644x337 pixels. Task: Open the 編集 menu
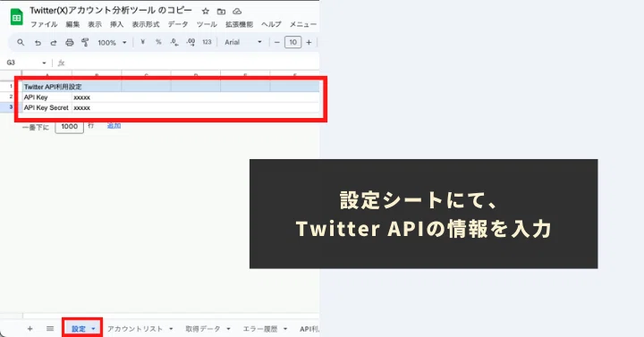click(x=72, y=24)
